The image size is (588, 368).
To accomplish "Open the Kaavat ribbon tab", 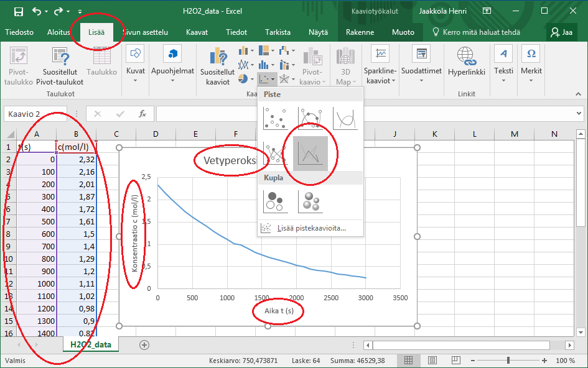I will [197, 32].
